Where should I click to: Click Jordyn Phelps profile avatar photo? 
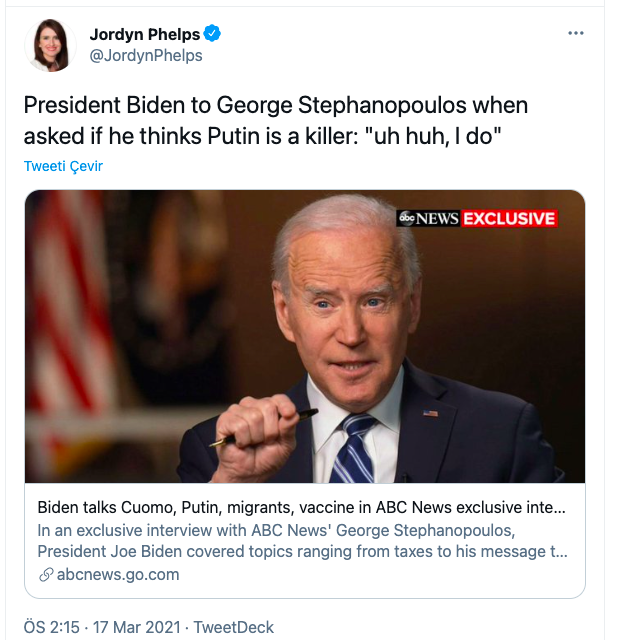pos(50,45)
